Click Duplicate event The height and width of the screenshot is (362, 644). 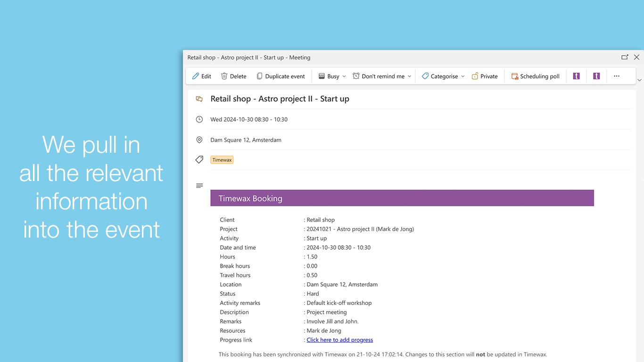(x=281, y=76)
